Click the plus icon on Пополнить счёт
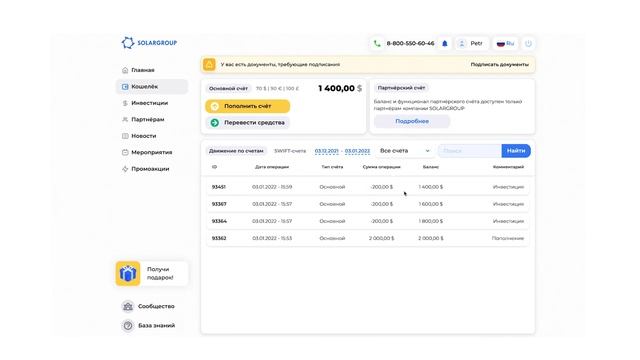Image resolution: width=640 pixels, height=360 pixels. [x=215, y=106]
